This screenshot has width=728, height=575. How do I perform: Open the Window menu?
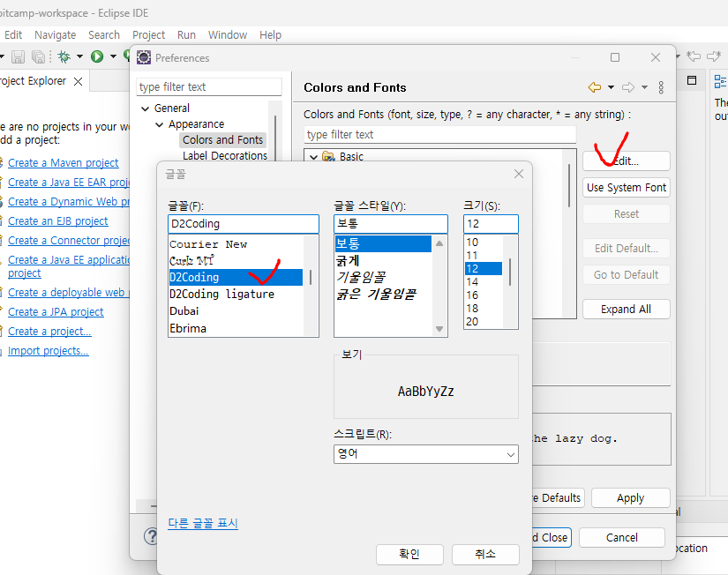pyautogui.click(x=228, y=34)
